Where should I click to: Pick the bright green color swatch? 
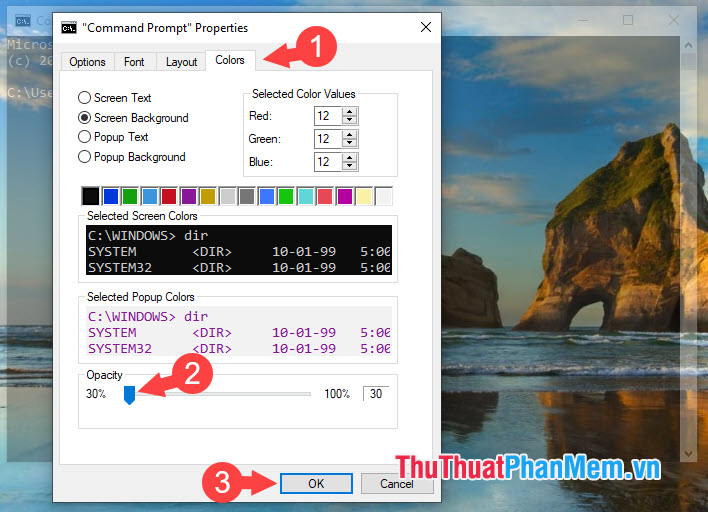286,196
